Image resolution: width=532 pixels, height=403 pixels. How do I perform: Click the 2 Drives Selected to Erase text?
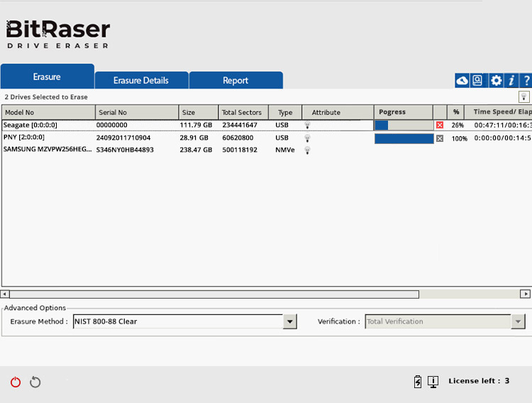46,97
